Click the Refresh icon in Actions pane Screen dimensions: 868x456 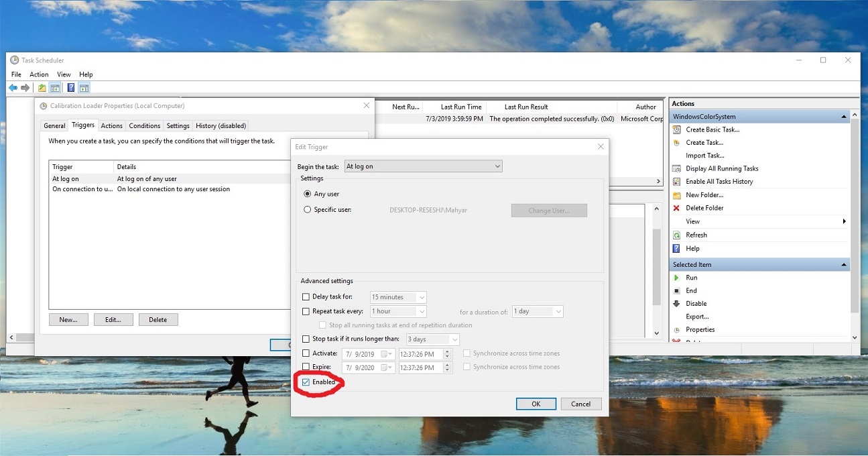(676, 235)
